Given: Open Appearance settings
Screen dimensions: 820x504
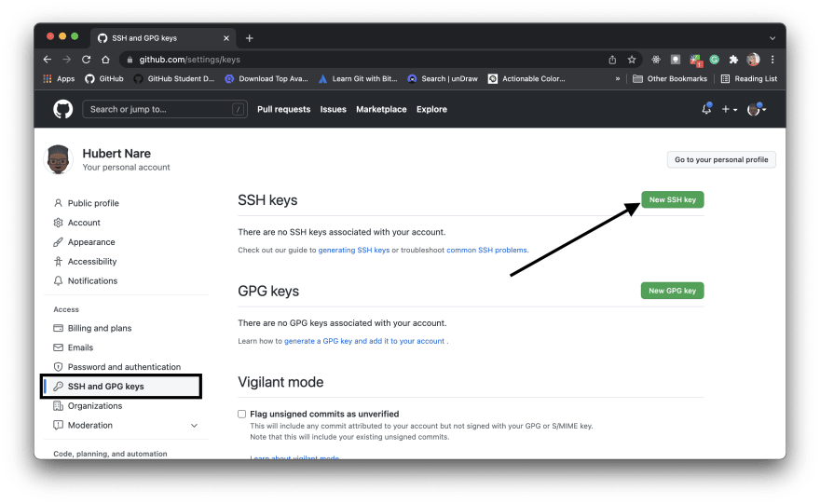Looking at the screenshot, I should pyautogui.click(x=91, y=242).
